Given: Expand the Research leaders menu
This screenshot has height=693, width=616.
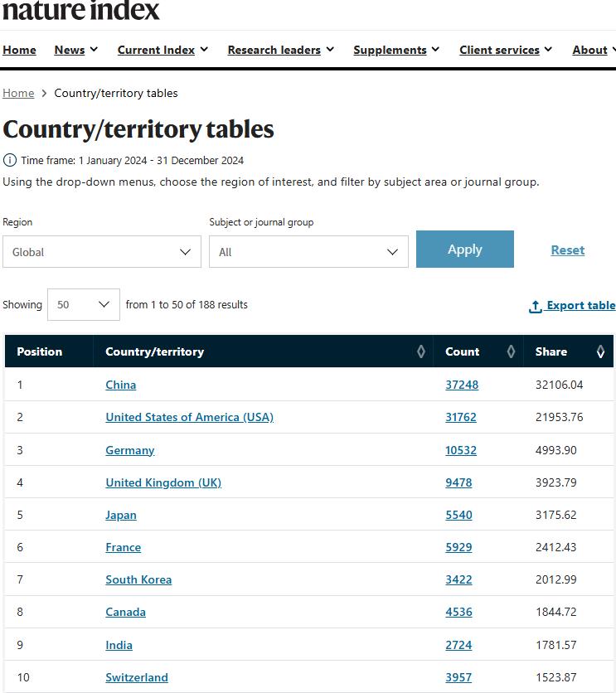Looking at the screenshot, I should (x=281, y=50).
